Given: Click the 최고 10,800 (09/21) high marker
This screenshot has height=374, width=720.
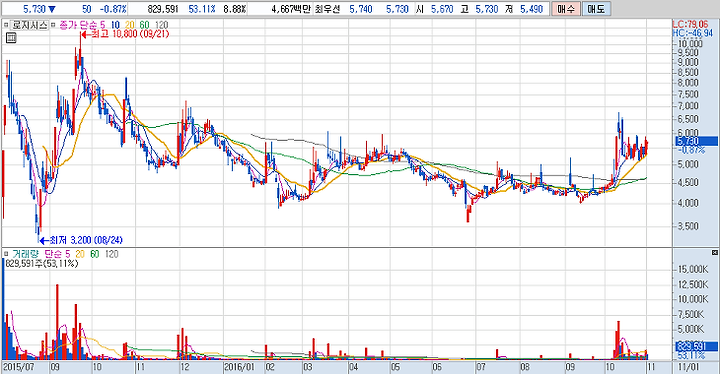Looking at the screenshot, I should [x=125, y=34].
